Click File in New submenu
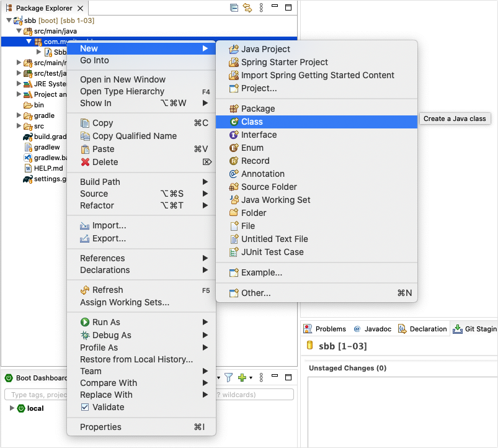The width and height of the screenshot is (498, 448). [316, 226]
